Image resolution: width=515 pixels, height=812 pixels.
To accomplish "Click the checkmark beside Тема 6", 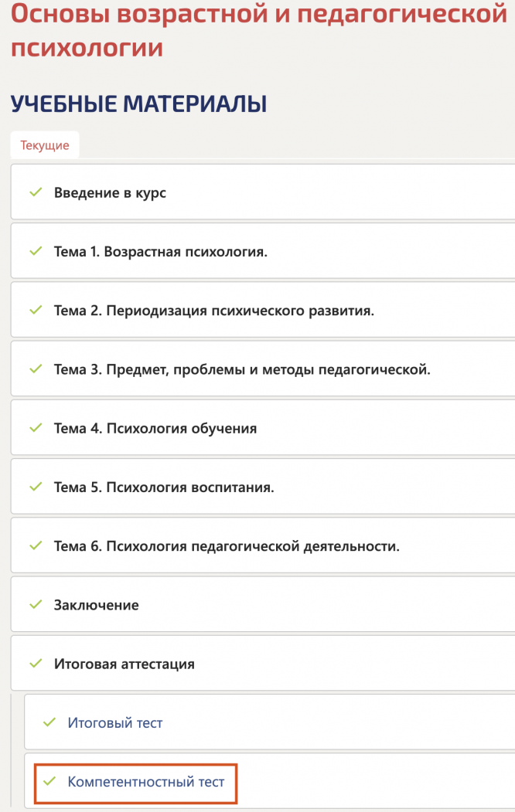I will point(34,546).
